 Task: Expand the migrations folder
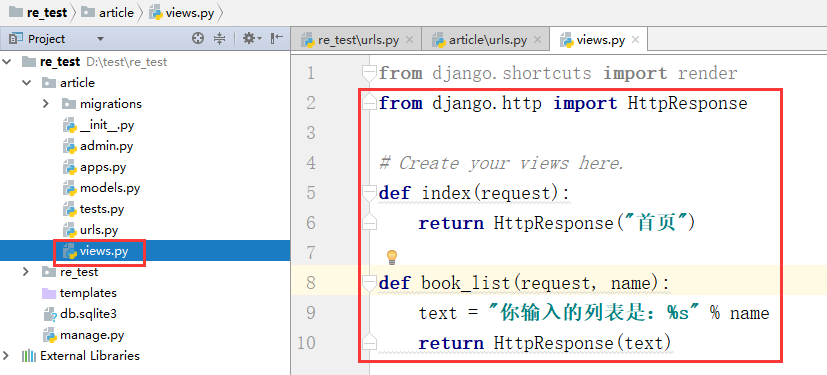click(46, 104)
